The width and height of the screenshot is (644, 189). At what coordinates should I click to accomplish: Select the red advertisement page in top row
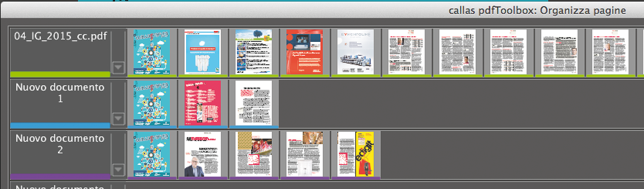[x=304, y=52]
